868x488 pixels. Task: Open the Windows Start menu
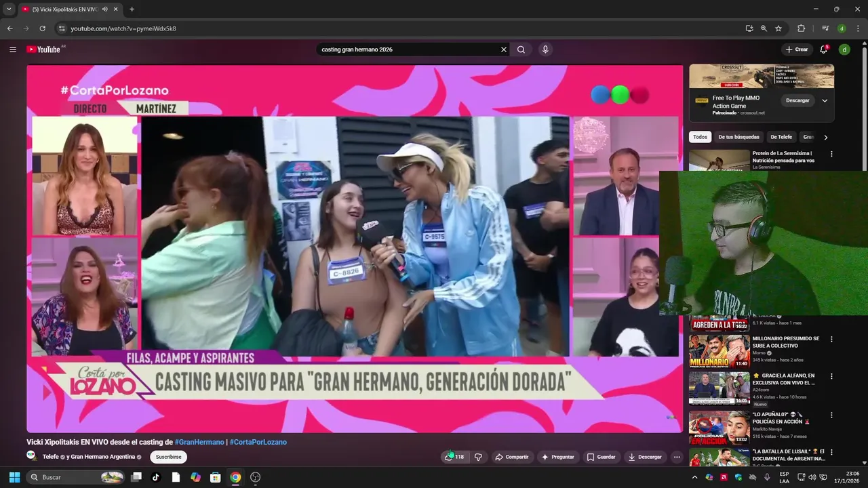(x=14, y=477)
